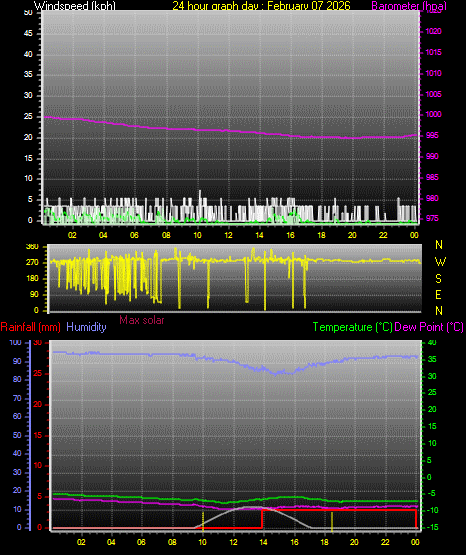Click the "1005" barometer axis value

(x=433, y=94)
